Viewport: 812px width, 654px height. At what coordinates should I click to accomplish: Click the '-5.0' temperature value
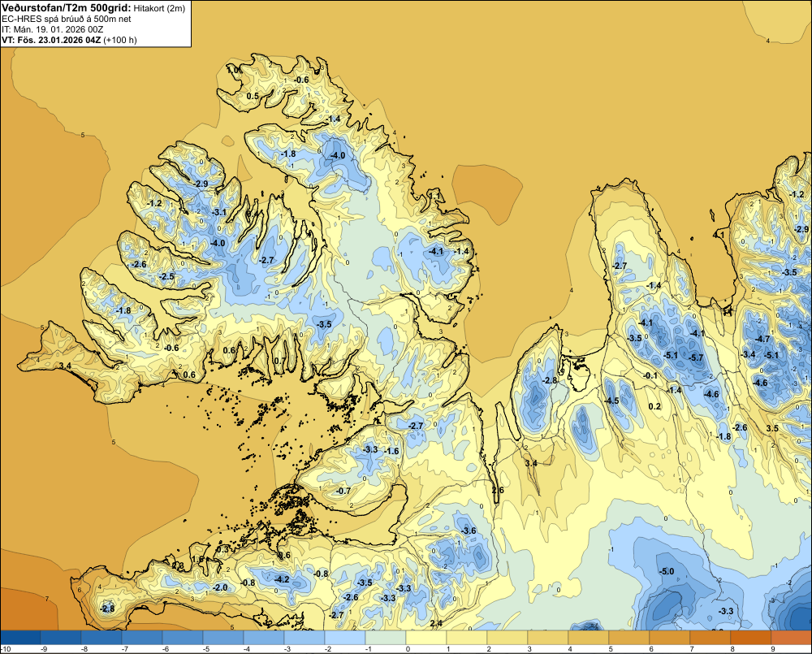tap(667, 571)
